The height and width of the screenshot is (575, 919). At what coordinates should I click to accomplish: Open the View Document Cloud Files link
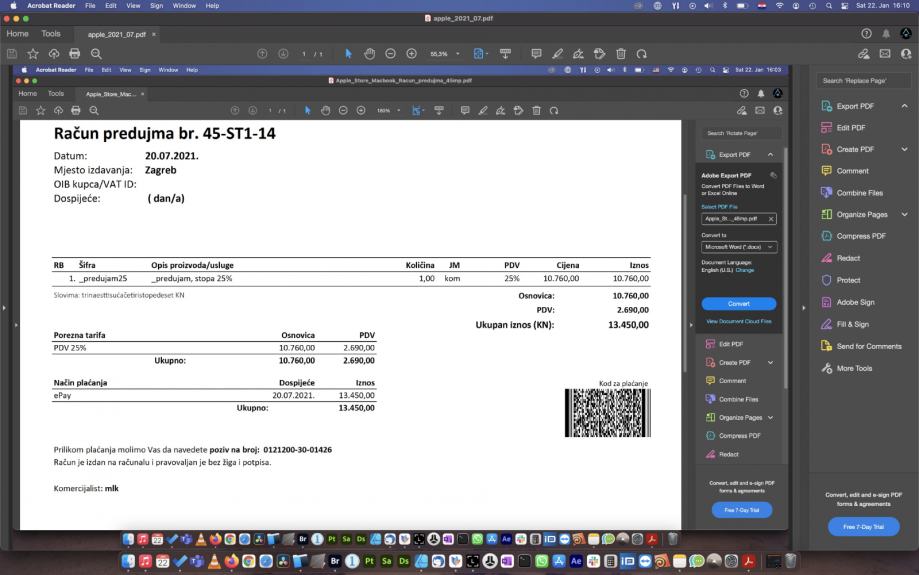tap(739, 321)
